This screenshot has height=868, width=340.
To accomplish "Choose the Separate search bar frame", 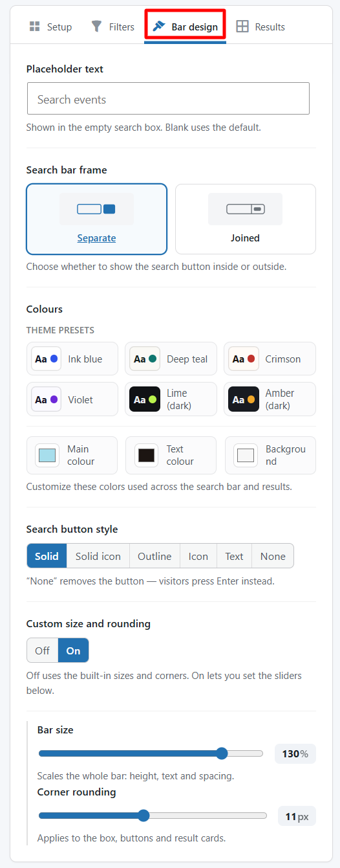I will [x=96, y=219].
